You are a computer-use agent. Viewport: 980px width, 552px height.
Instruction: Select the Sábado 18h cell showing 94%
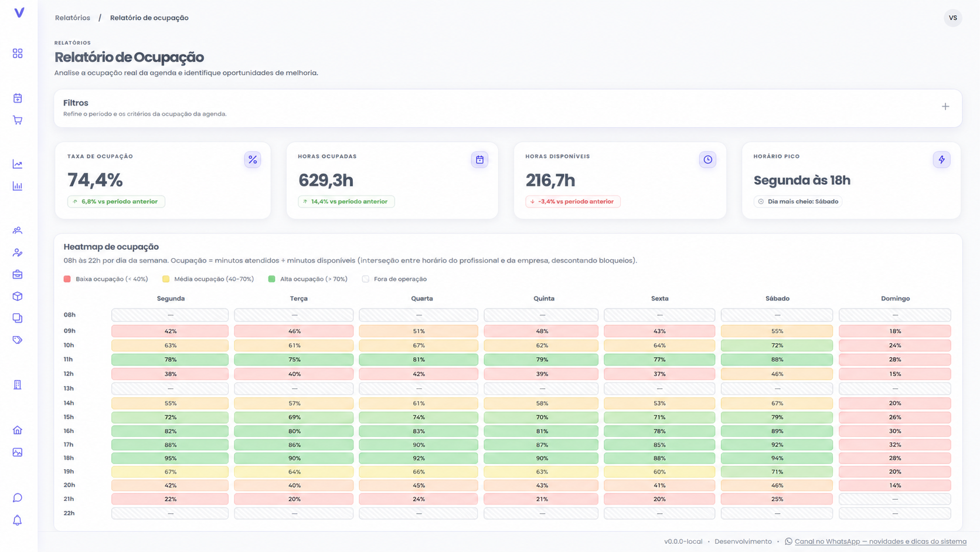pos(777,458)
